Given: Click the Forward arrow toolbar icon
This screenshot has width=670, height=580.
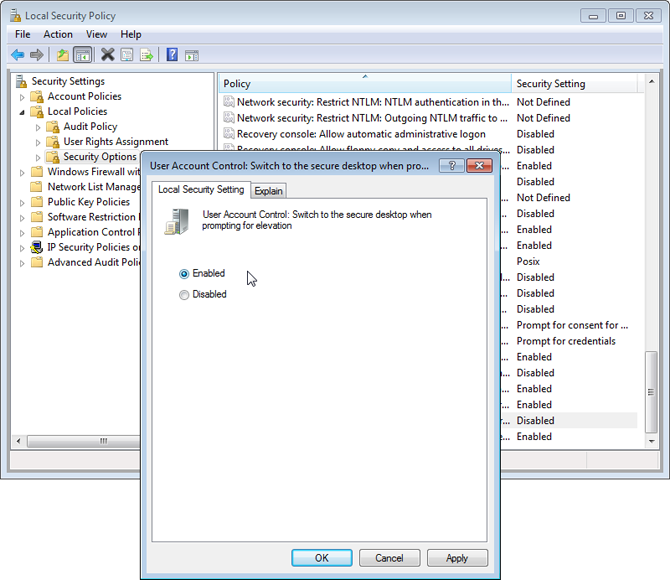Looking at the screenshot, I should (37, 55).
